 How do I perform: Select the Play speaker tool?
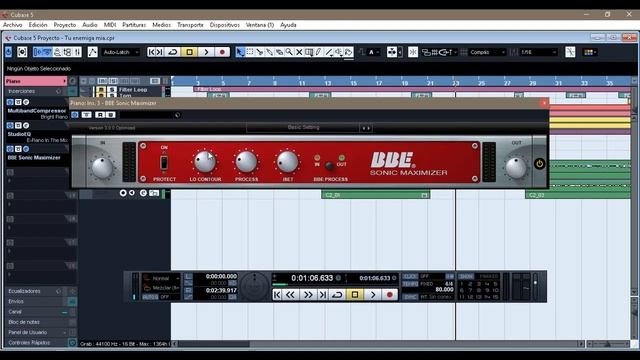point(339,52)
